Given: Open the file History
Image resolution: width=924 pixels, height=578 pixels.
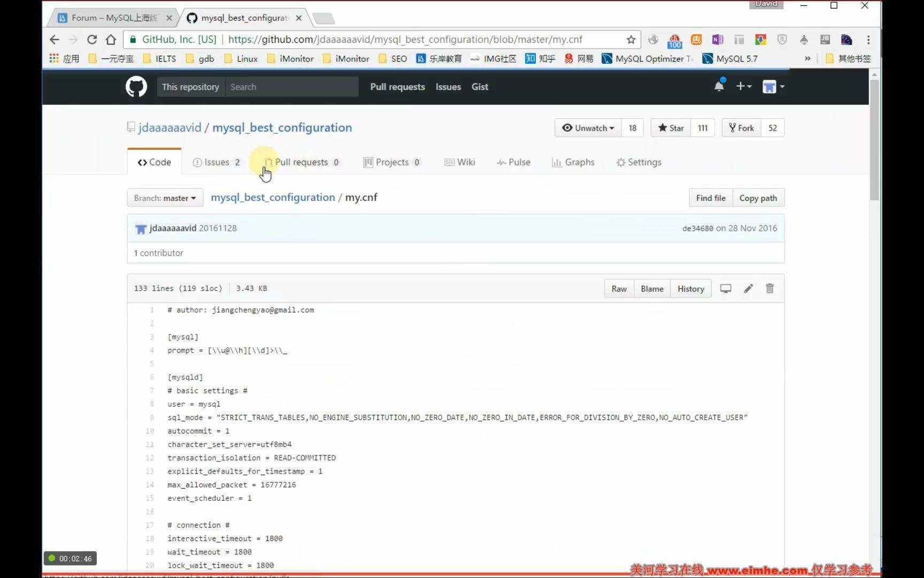Looking at the screenshot, I should 691,288.
